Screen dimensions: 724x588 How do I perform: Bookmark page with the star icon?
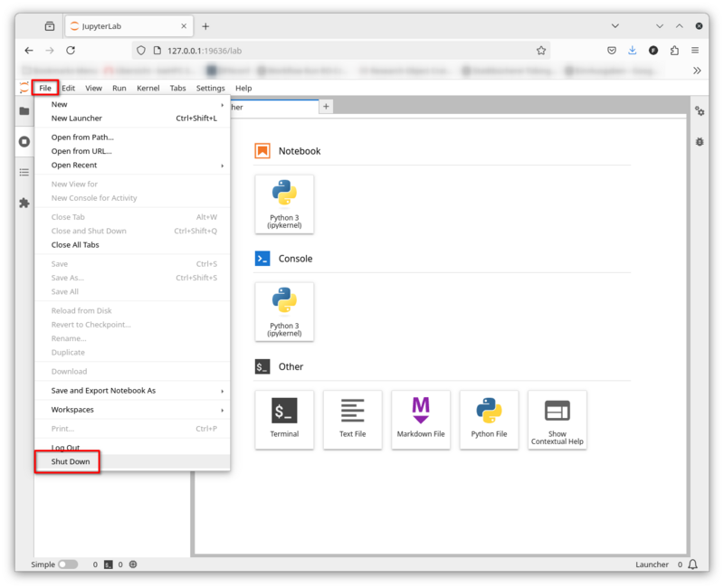click(x=541, y=51)
